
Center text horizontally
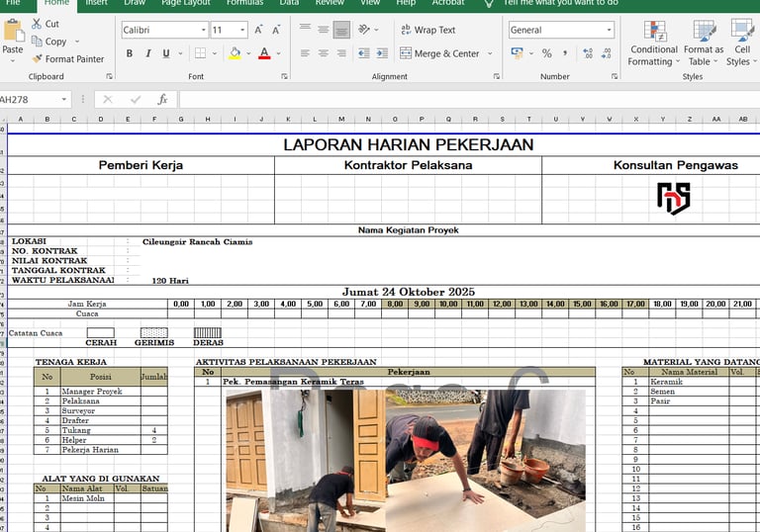point(324,53)
